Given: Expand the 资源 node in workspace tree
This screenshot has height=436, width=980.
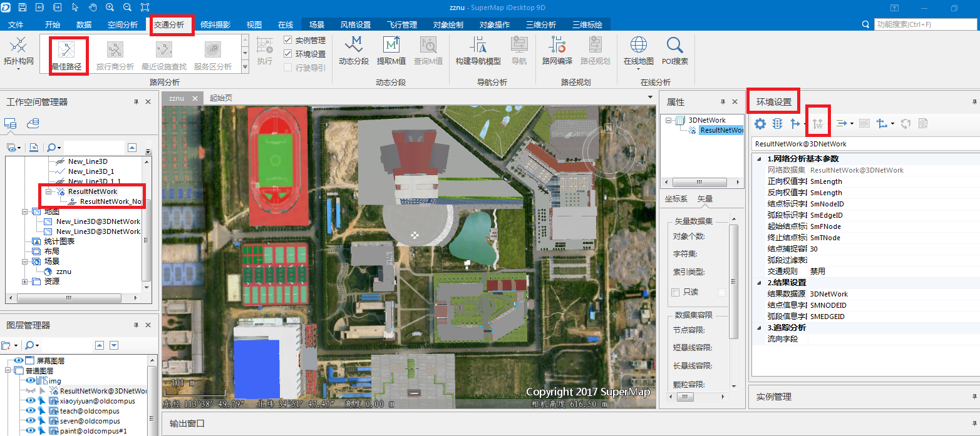Looking at the screenshot, I should 26,281.
